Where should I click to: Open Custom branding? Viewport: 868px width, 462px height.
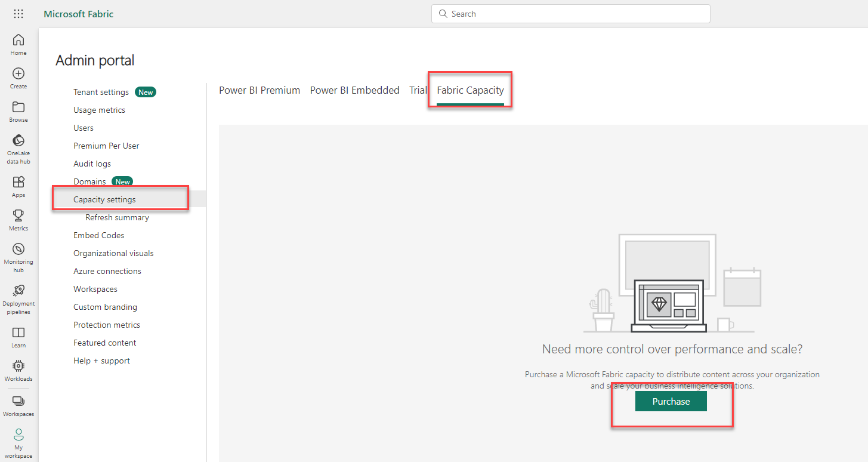(x=105, y=307)
